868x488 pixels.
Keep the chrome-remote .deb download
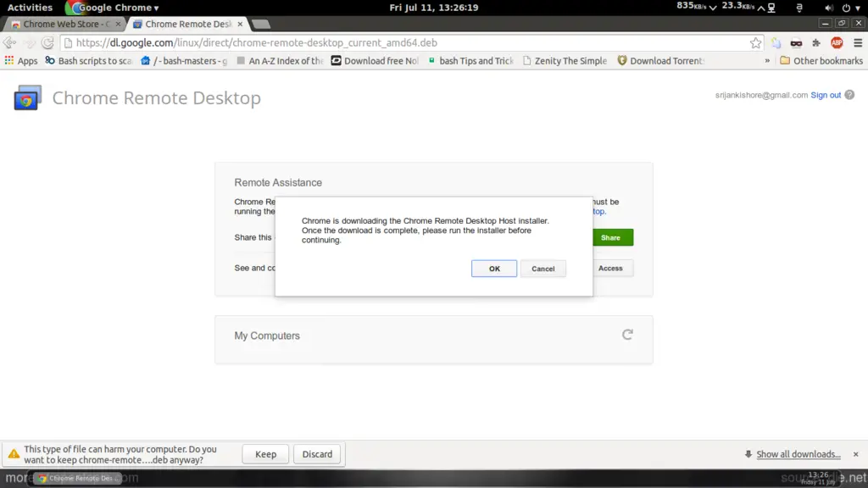click(x=265, y=454)
